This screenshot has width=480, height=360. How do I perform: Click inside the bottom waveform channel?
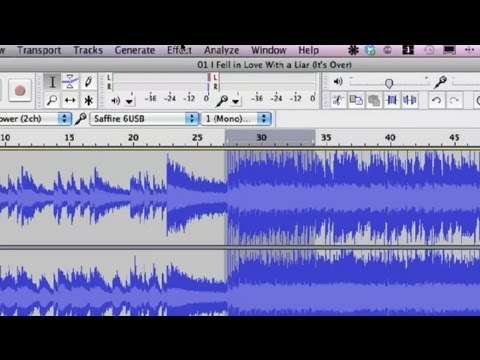coord(240,283)
